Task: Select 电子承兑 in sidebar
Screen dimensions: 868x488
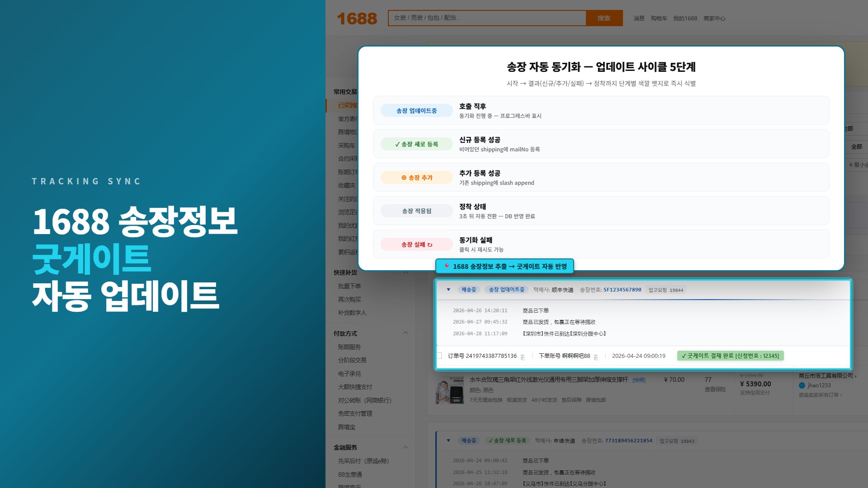Action: pyautogui.click(x=349, y=374)
